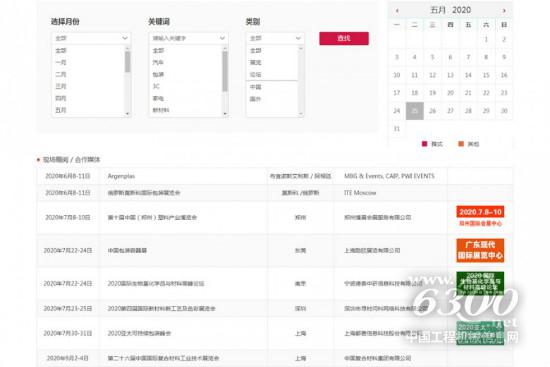This screenshot has height=367, width=550.
Task: Go to next month in calendar
Action: pyautogui.click(x=504, y=11)
